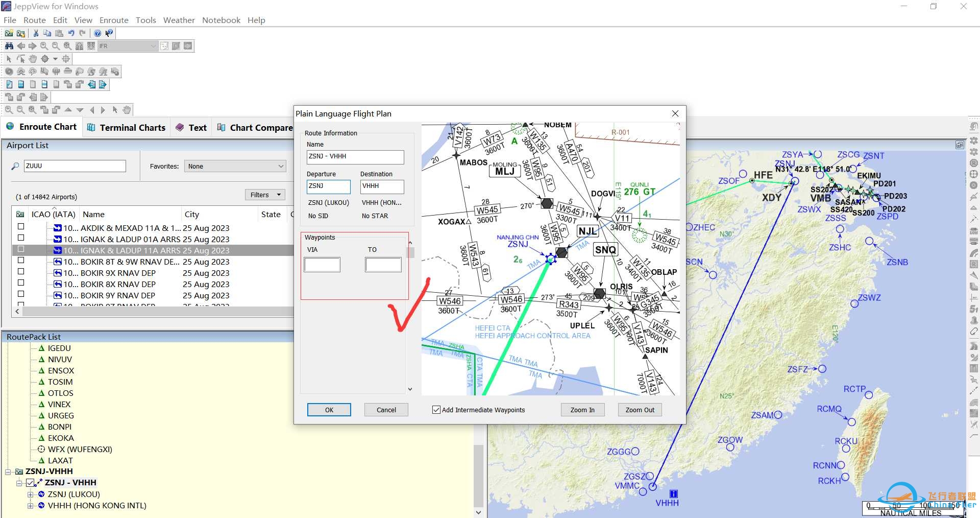Check the BOKIR 9Y RNAV DEP checkbox
This screenshot has width=980, height=518.
tap(21, 294)
